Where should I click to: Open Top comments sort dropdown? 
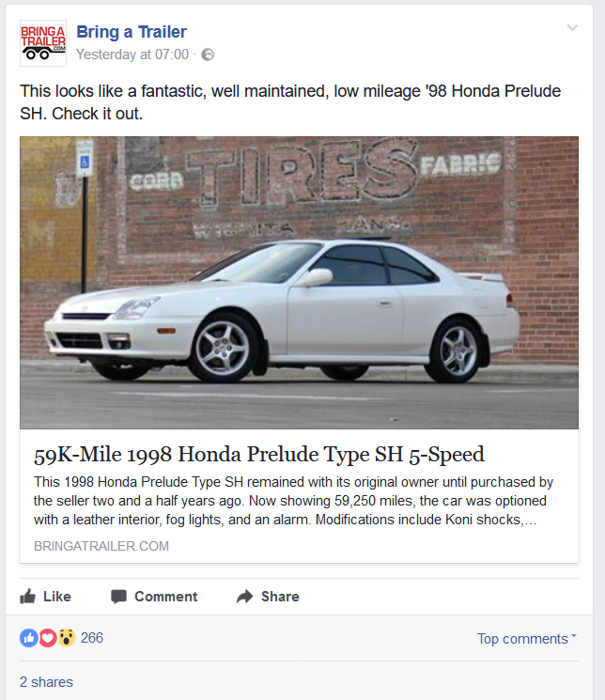point(527,639)
